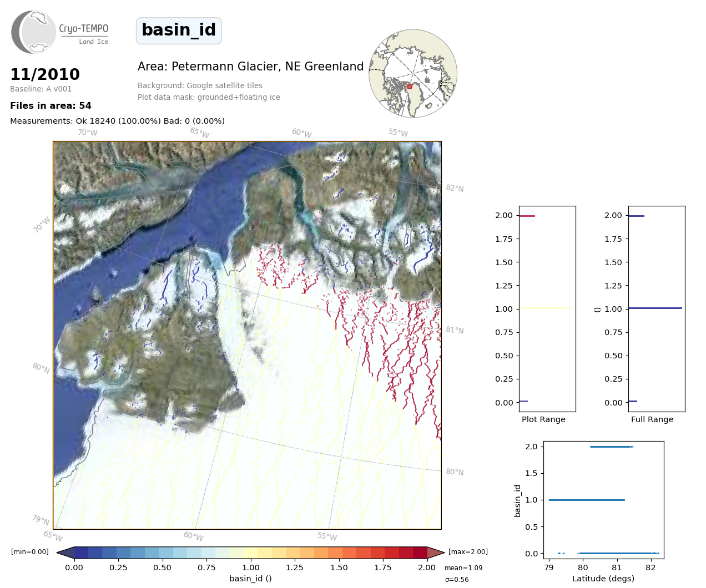Click the '80°N' label on map right edge
Viewport: 706px width, 588px height.
455,472
